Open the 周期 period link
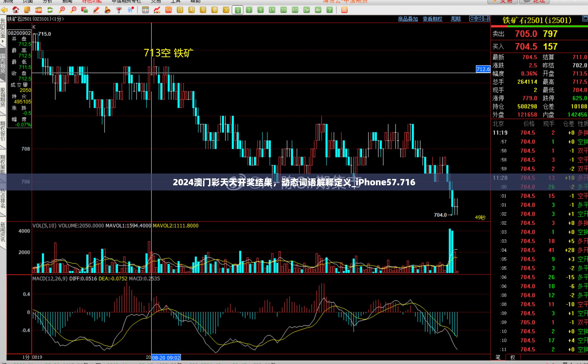The width and height of the screenshot is (588, 364). pyautogui.click(x=456, y=19)
